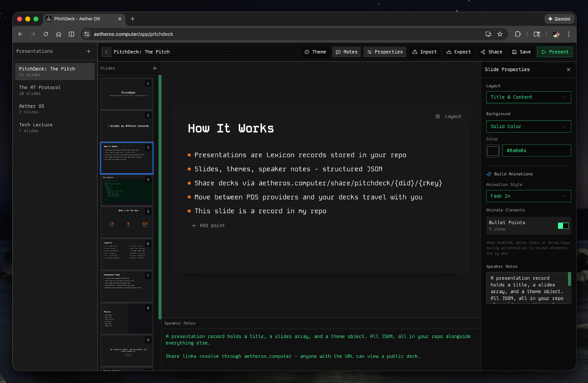Toggle Bullet Points animation switch

tap(563, 226)
